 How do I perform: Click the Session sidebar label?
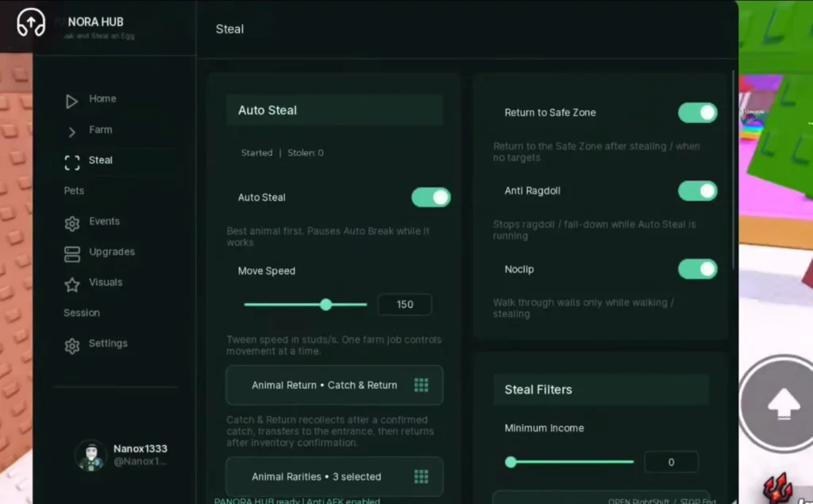pos(82,313)
